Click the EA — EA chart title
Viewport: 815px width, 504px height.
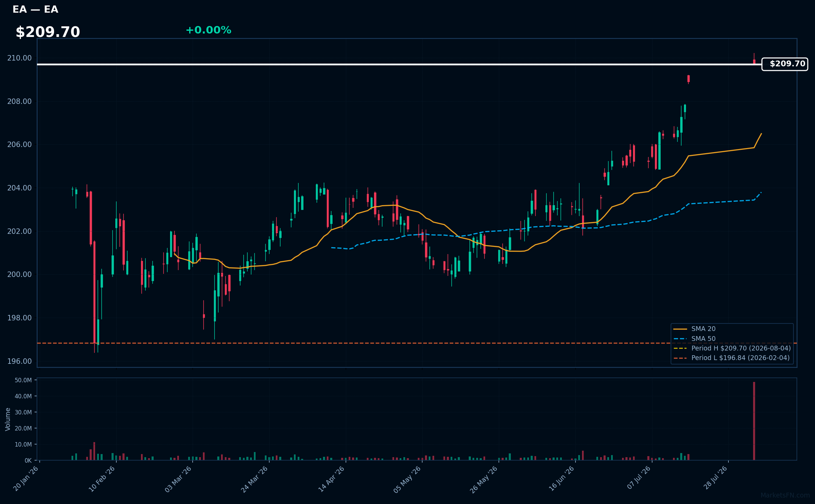click(35, 10)
